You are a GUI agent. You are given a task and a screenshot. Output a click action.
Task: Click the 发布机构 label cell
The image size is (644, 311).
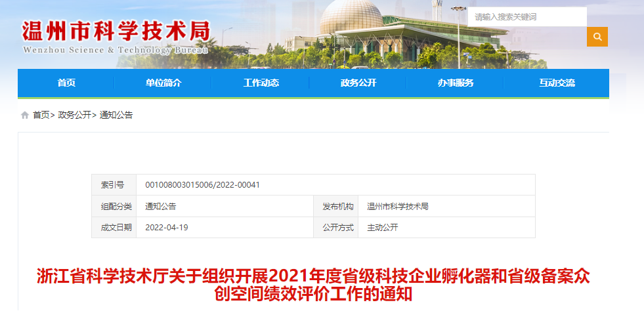(x=336, y=207)
